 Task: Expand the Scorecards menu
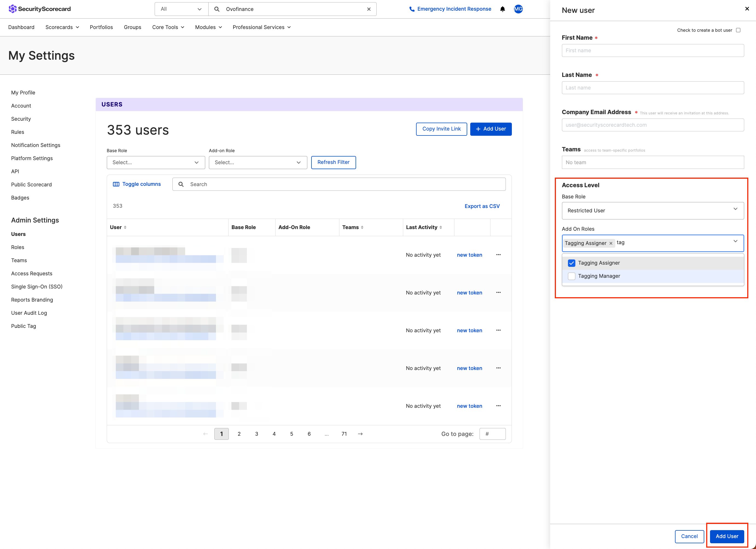[62, 27]
